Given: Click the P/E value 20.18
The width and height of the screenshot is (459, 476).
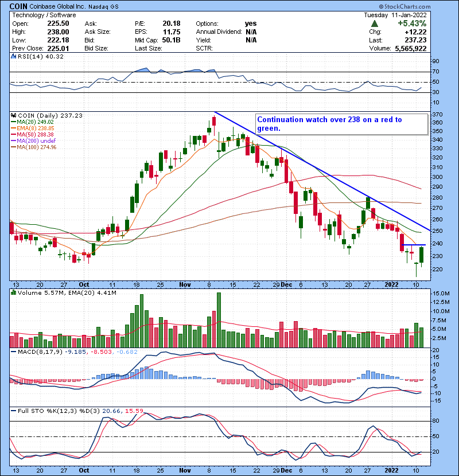Looking at the screenshot, I should pyautogui.click(x=172, y=24).
